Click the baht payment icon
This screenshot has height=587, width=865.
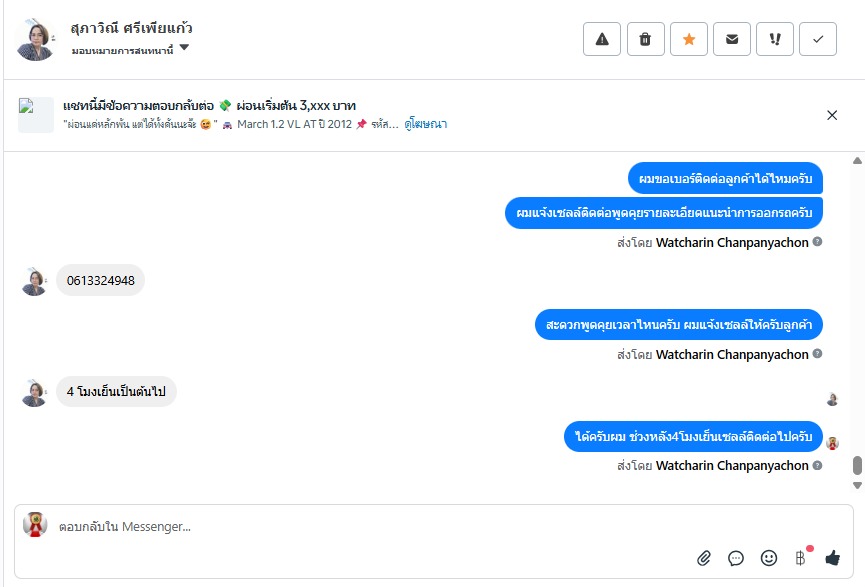800,558
